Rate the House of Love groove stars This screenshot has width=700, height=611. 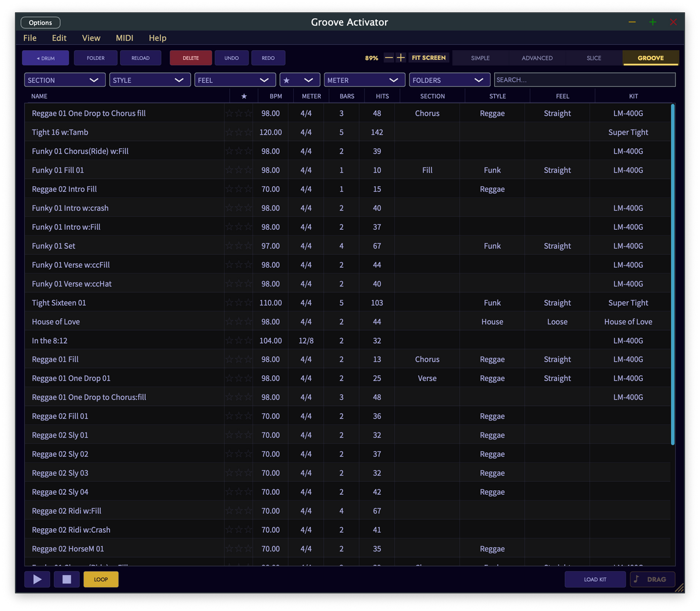tap(239, 322)
